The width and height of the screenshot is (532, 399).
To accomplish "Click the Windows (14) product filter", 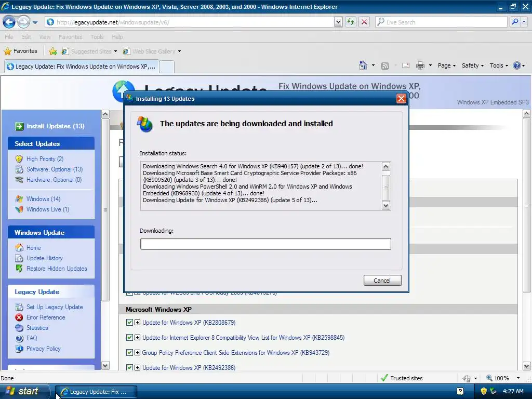I will [43, 199].
